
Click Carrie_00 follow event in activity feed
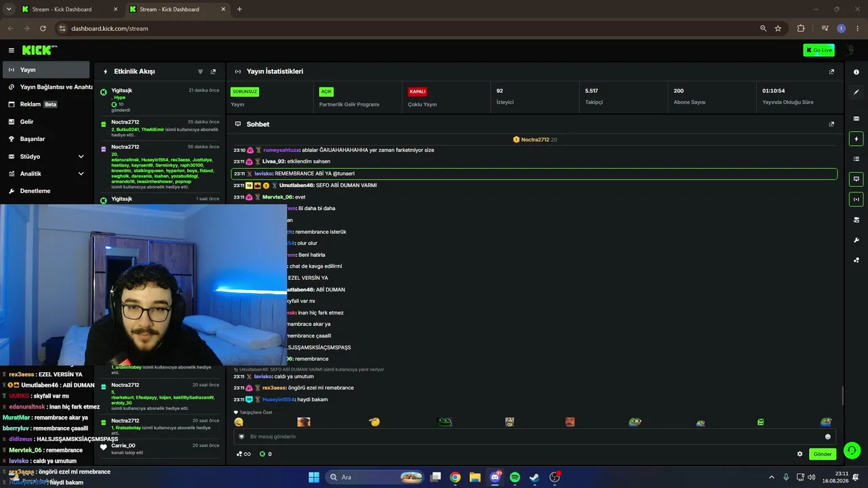coord(160,449)
